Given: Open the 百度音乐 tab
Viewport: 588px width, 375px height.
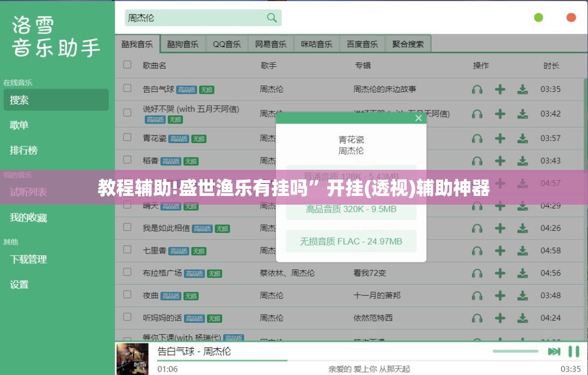Looking at the screenshot, I should coord(362,44).
